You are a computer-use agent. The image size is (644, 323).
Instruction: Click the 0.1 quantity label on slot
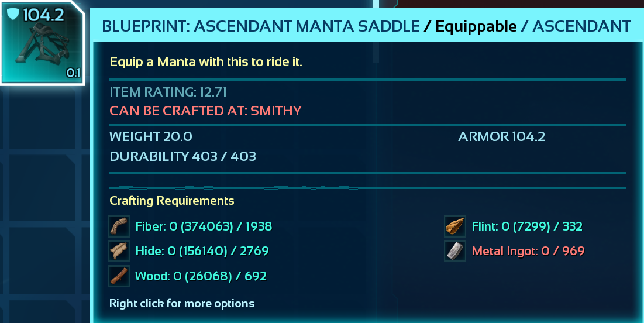(x=73, y=73)
